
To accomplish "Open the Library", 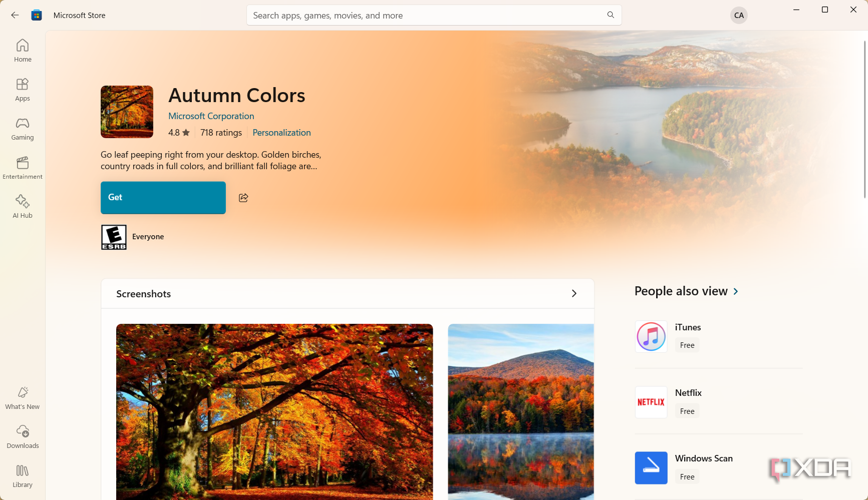I will point(23,476).
